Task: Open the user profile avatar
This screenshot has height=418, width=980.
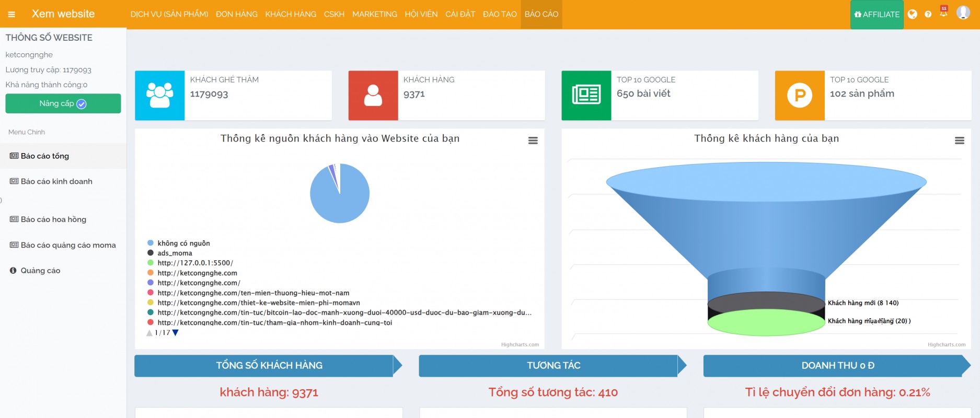Action: click(x=963, y=13)
